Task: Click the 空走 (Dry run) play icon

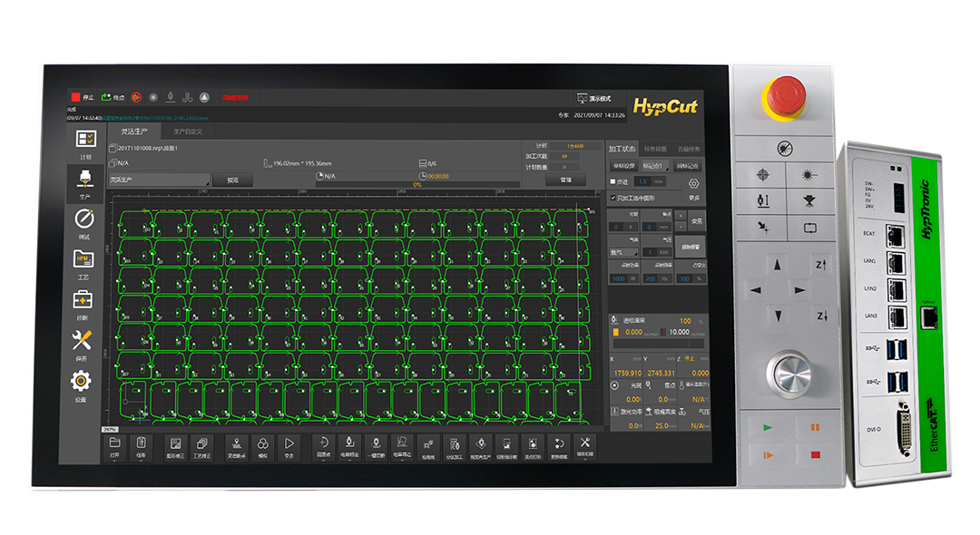Action: pyautogui.click(x=289, y=444)
